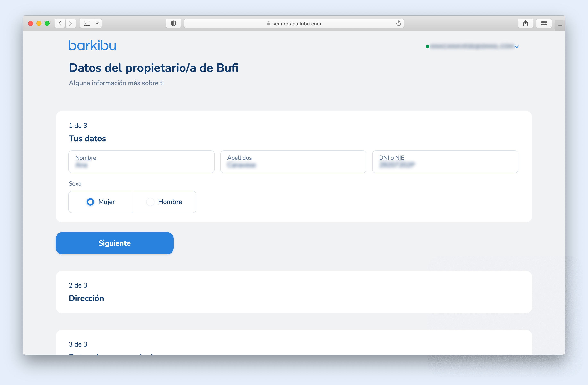This screenshot has width=588, height=385.
Task: Click the Nombre input field
Action: click(141, 162)
